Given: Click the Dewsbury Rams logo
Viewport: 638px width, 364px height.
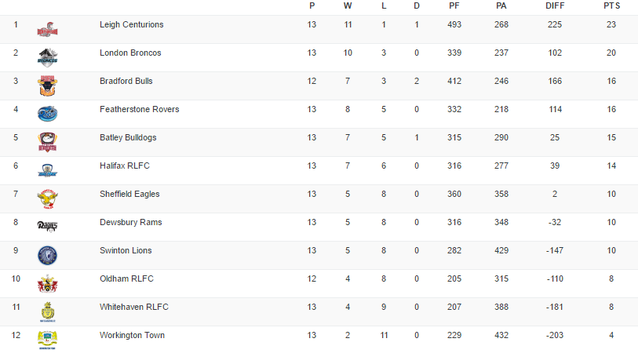Looking at the screenshot, I should coord(47,226).
